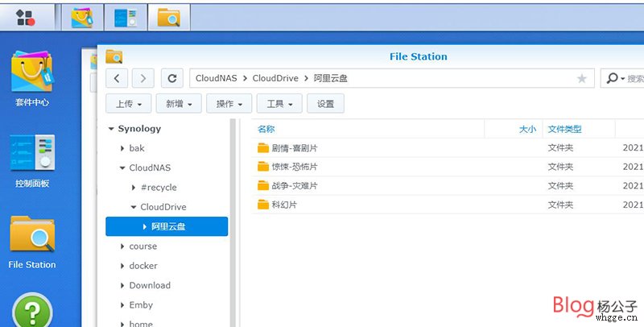Select course in the folder tree

pos(143,246)
